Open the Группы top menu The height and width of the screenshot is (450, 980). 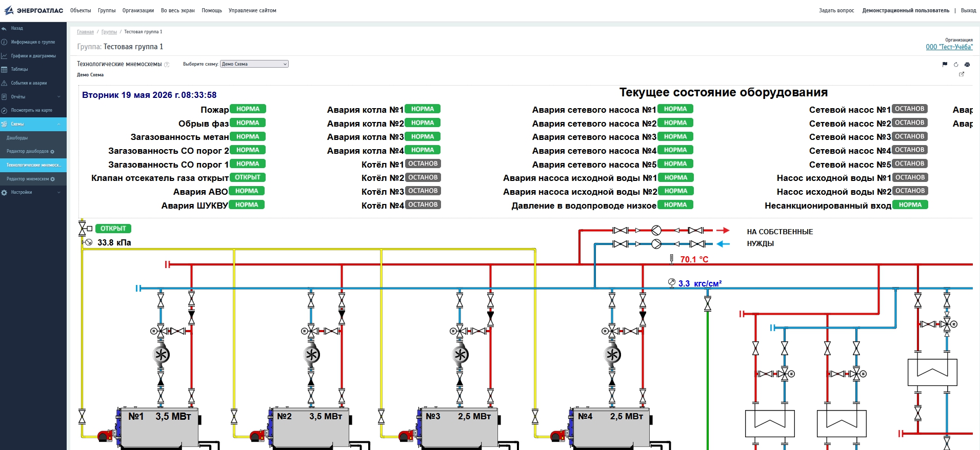[x=107, y=10]
